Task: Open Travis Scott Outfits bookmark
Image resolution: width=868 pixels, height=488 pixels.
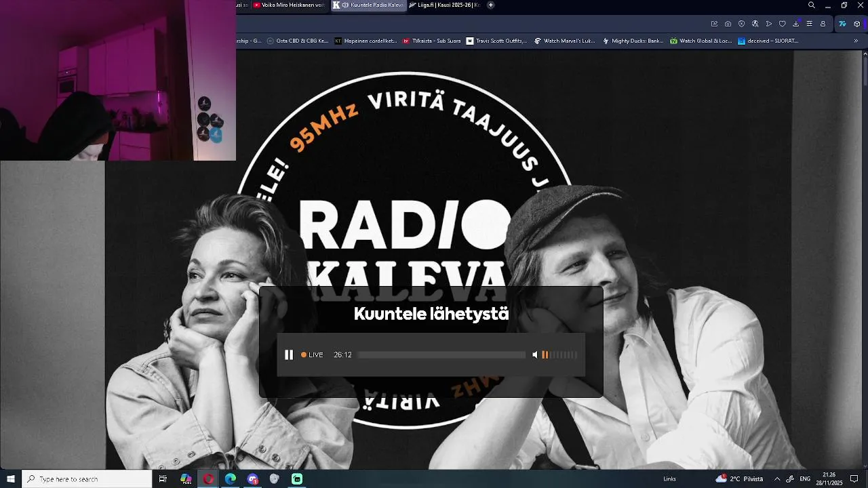Action: 496,41
